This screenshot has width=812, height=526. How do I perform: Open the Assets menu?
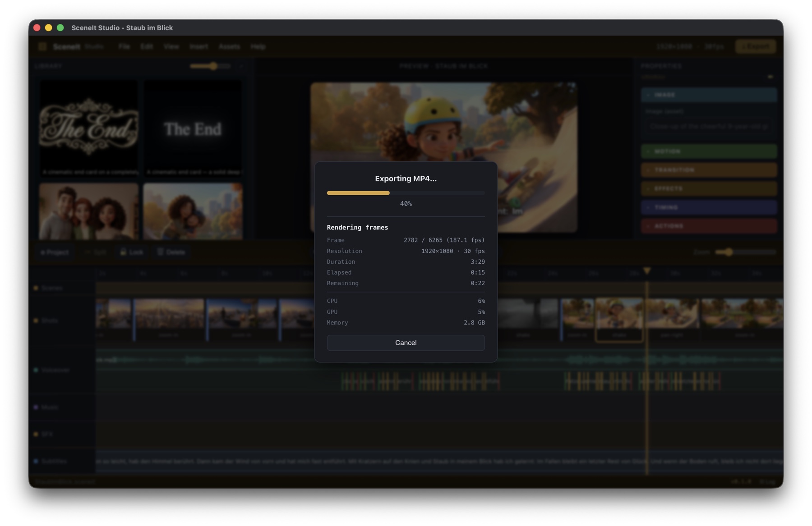(229, 46)
